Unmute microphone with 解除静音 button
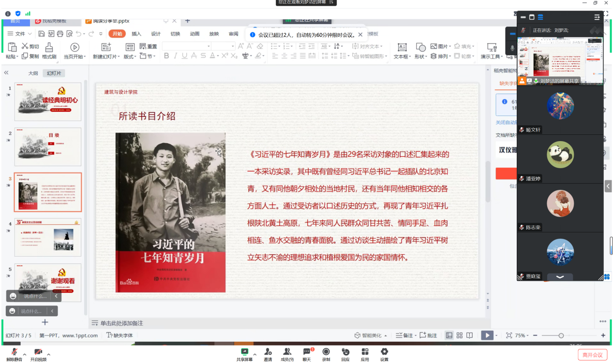Screen dimensions: 613x364 (15, 352)
